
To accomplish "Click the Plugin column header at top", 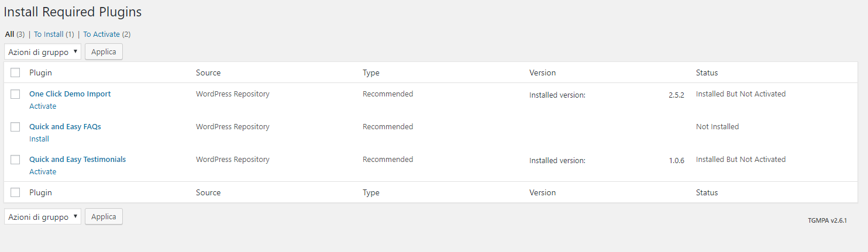I will tap(40, 73).
